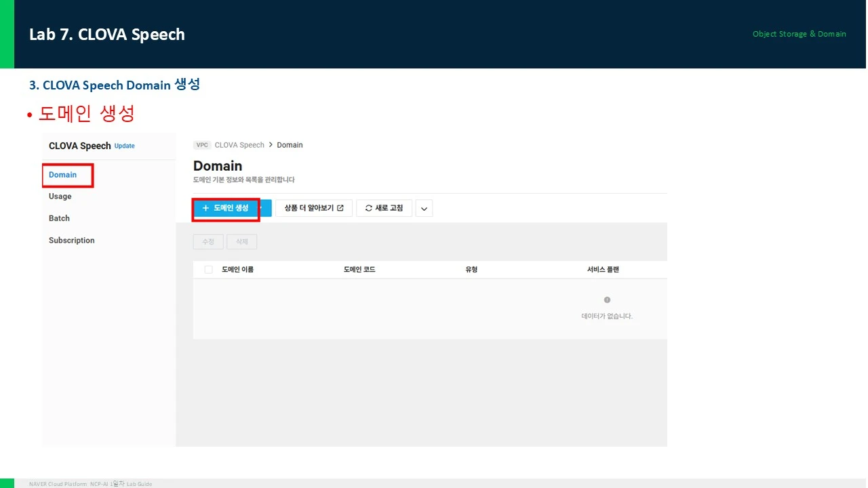868x488 pixels.
Task: Tick the select-all checkbox in the table header
Action: click(208, 270)
